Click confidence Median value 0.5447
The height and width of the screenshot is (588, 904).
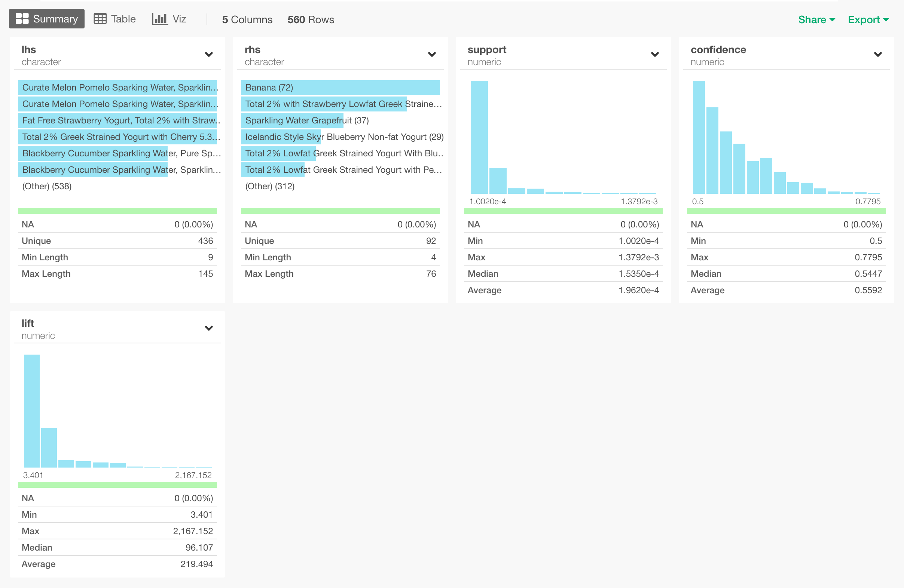868,274
